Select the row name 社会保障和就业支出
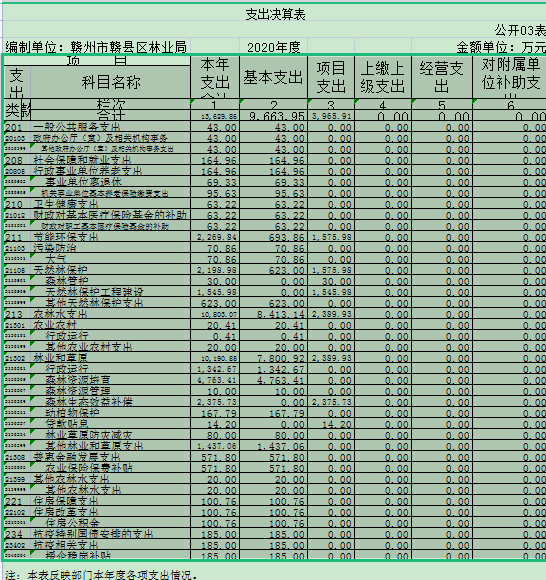 82,160
